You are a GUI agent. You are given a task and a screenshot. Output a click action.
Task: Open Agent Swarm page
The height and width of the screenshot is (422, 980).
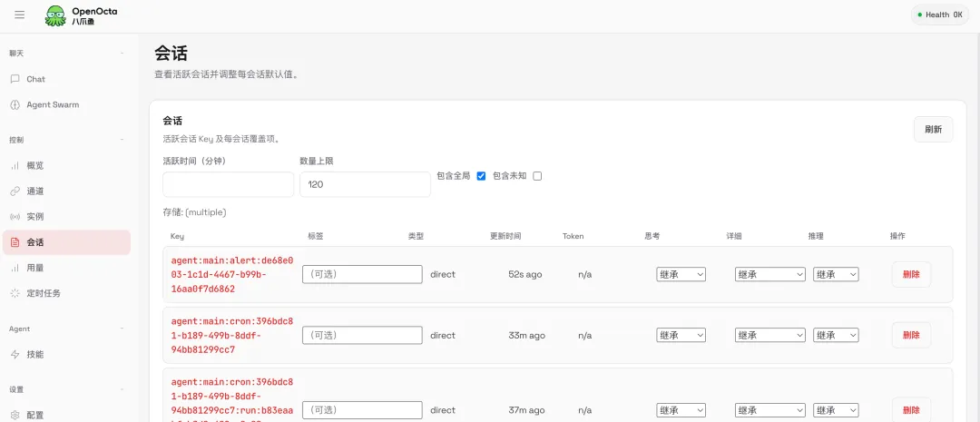point(52,104)
